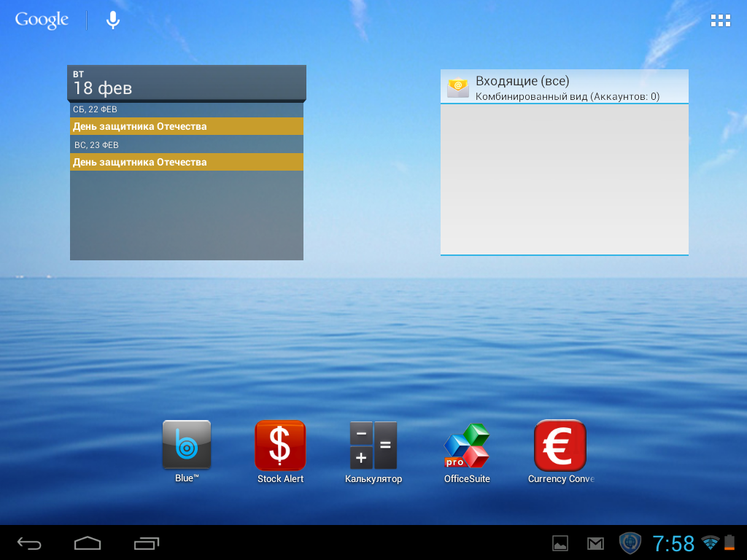Tap the voice search microphone

[113, 20]
